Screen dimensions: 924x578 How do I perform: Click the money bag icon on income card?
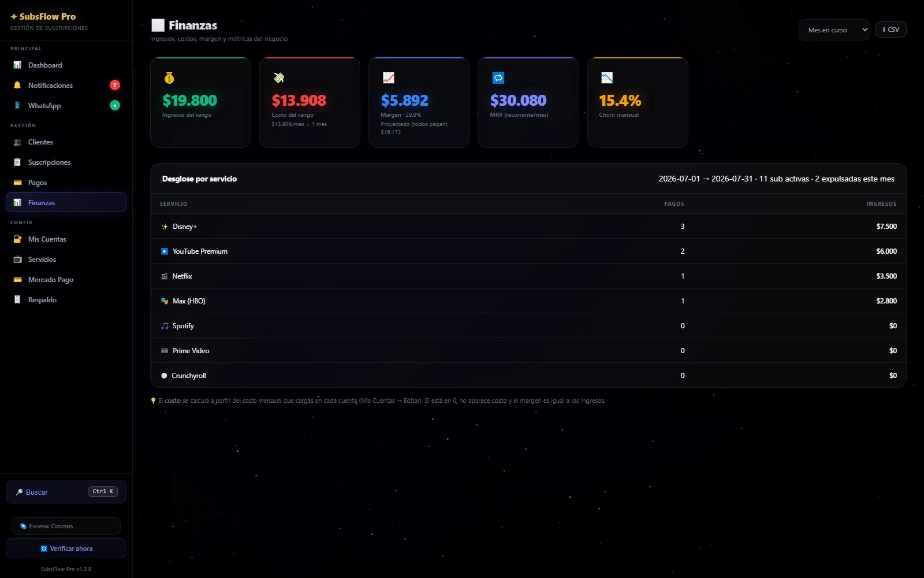169,78
